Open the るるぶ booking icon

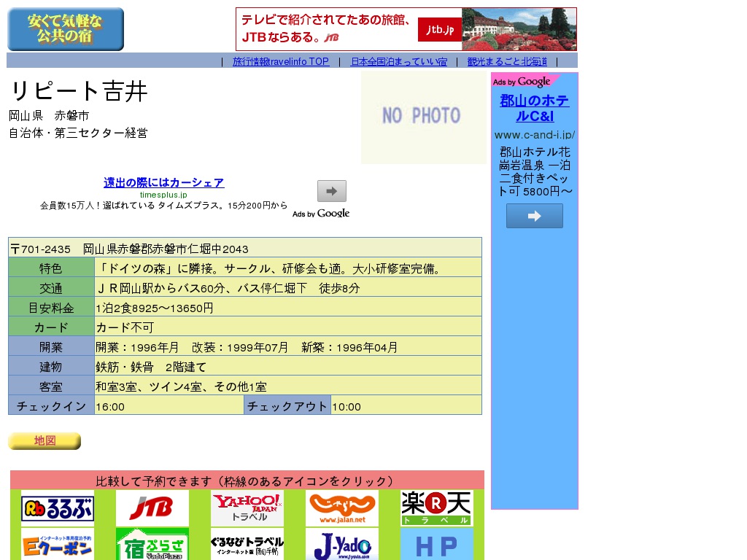click(x=58, y=508)
